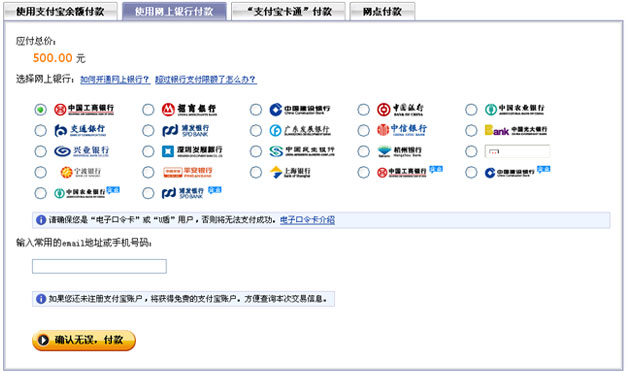
Task: Click the 中国光大银行 logo
Action: pyautogui.click(x=516, y=130)
